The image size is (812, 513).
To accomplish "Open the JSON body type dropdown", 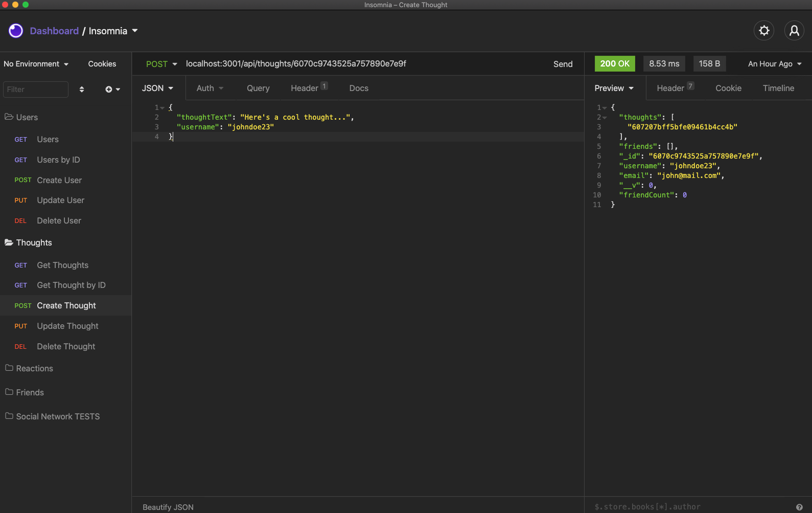I will coord(158,88).
